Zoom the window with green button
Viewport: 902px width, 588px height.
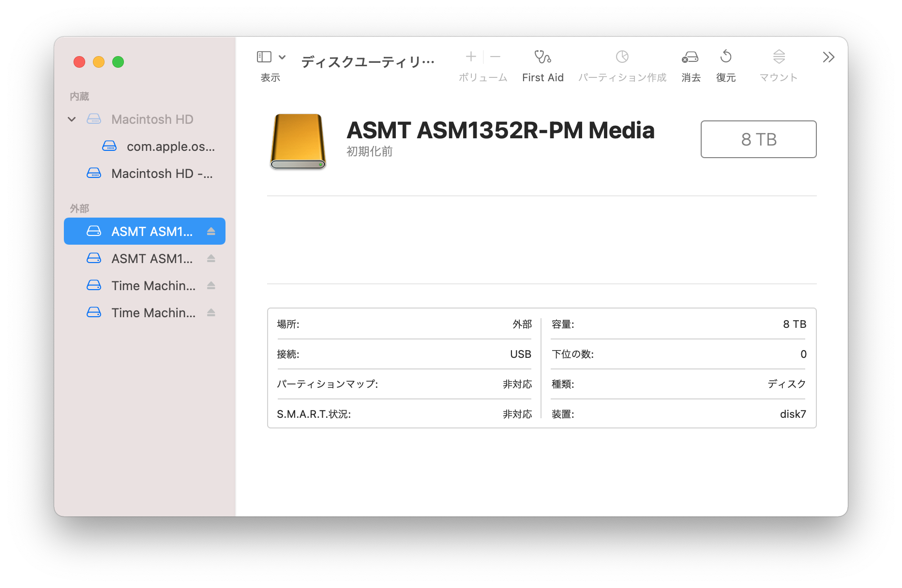point(118,62)
